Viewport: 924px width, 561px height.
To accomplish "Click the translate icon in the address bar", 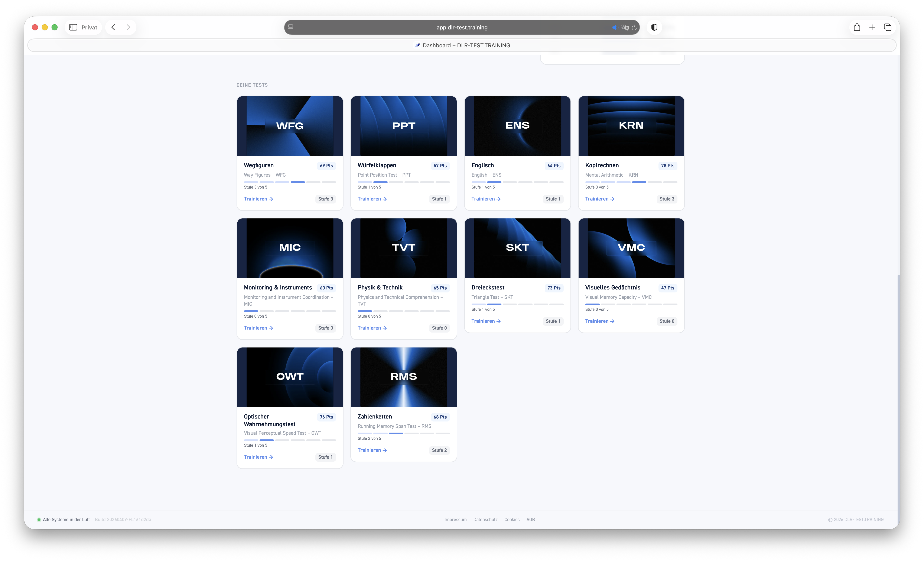I will click(625, 27).
